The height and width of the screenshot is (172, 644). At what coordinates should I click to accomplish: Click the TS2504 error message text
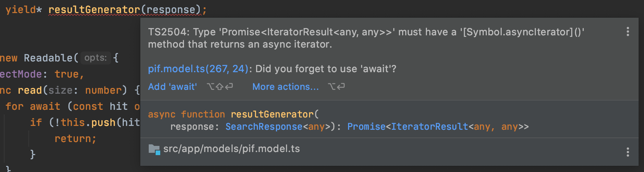366,38
